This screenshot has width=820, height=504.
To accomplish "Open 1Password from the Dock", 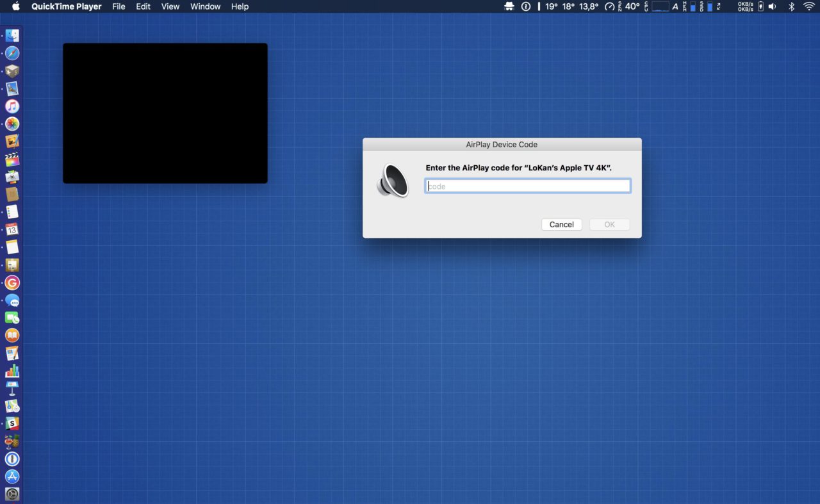I will tap(12, 459).
